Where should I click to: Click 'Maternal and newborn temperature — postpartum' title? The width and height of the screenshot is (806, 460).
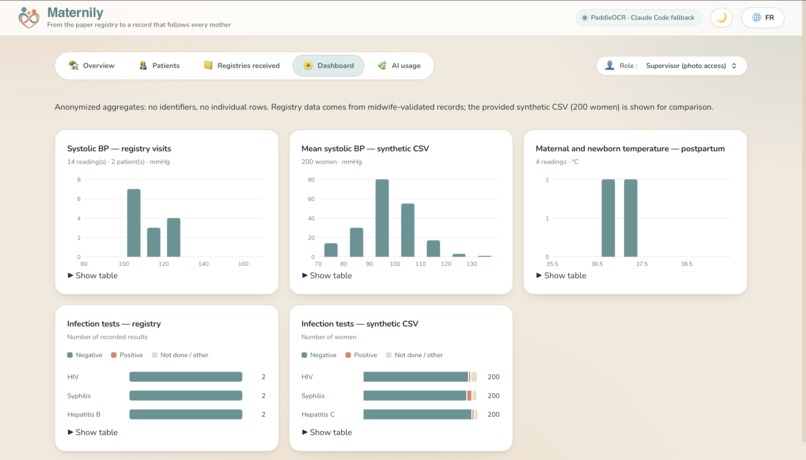tap(630, 149)
